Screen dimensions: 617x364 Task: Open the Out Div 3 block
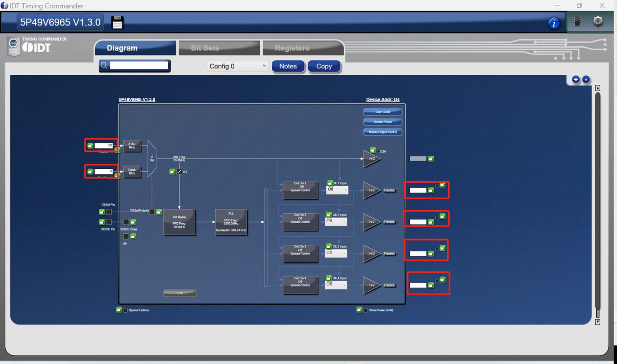(x=300, y=253)
